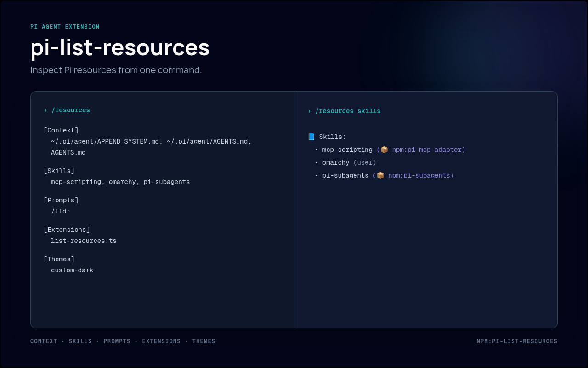This screenshot has height=368, width=588.
Task: Click the "(user)" source label
Action: tap(365, 163)
